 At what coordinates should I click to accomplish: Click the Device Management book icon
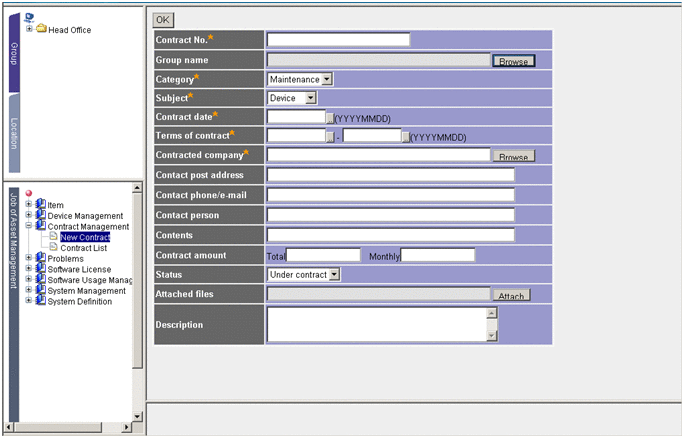pos(40,215)
